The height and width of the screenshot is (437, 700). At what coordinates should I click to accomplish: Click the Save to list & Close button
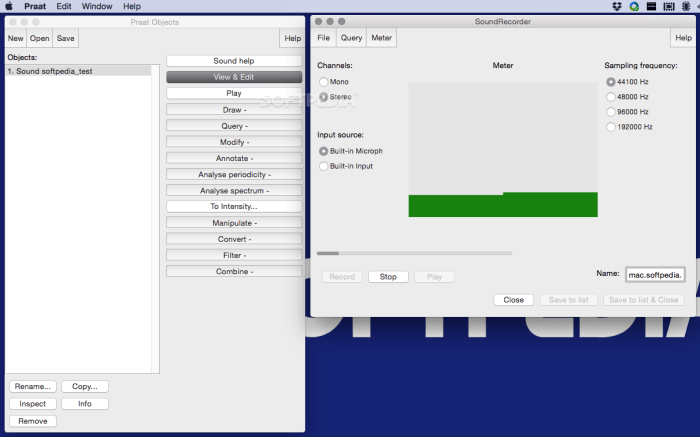(643, 300)
